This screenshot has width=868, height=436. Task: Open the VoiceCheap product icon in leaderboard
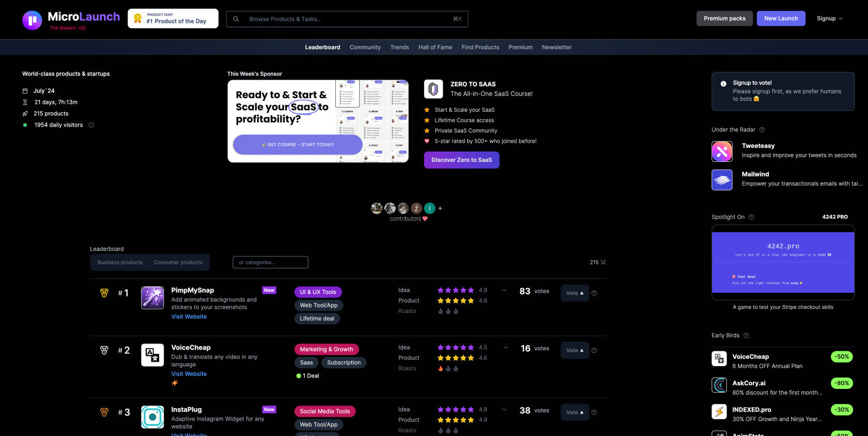(152, 355)
